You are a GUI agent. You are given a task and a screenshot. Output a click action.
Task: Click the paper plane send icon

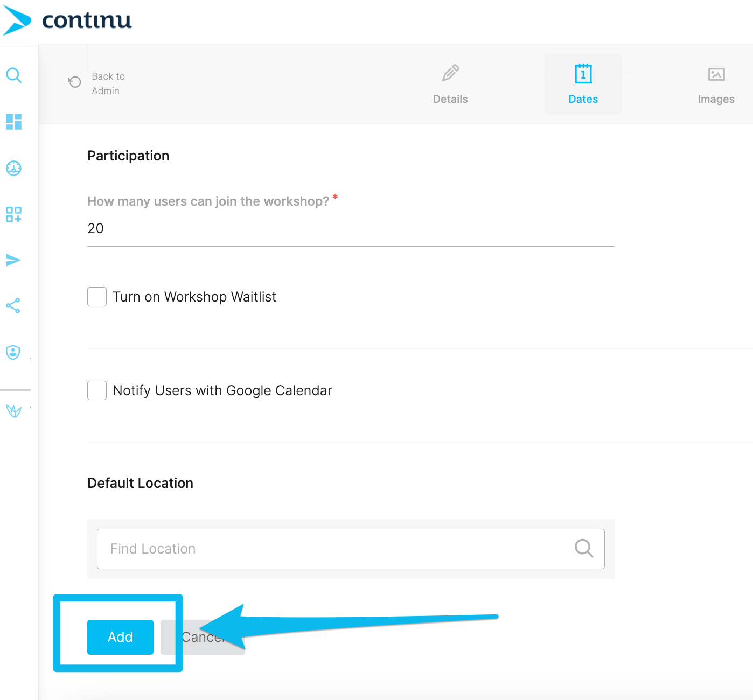coord(14,261)
